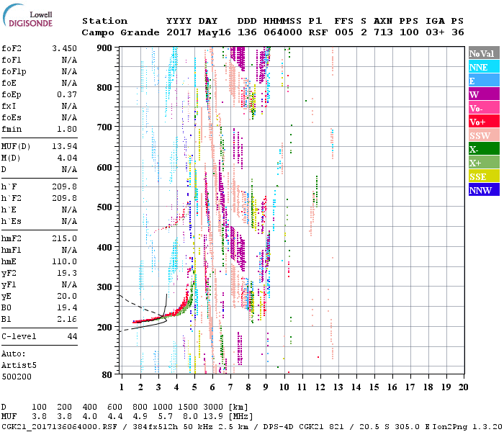The width and height of the screenshot is (504, 432).
Task: Select the dark blue NNW legend entry
Action: [x=483, y=190]
